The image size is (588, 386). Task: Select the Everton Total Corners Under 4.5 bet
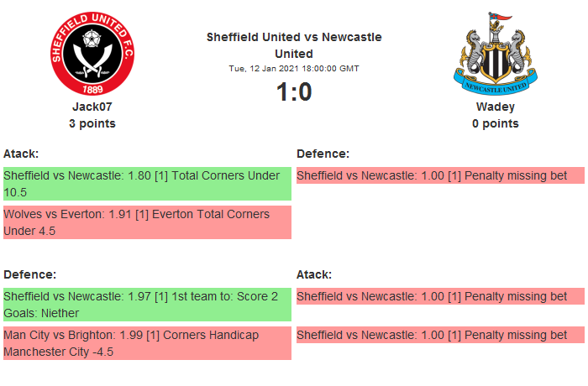point(147,222)
